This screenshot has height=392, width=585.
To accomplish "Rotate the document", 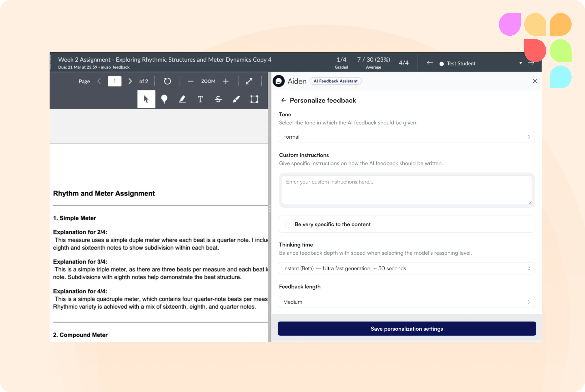I will coord(167,81).
